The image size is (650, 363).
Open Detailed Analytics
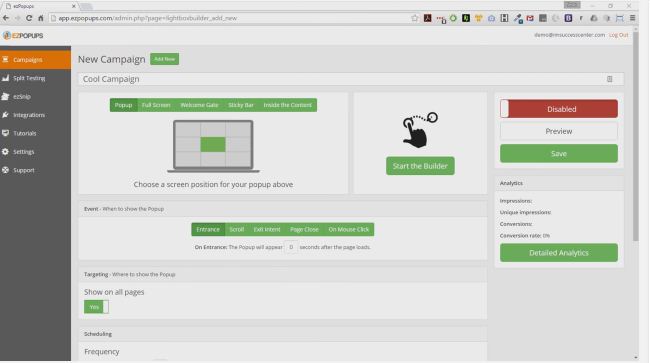[x=559, y=253]
